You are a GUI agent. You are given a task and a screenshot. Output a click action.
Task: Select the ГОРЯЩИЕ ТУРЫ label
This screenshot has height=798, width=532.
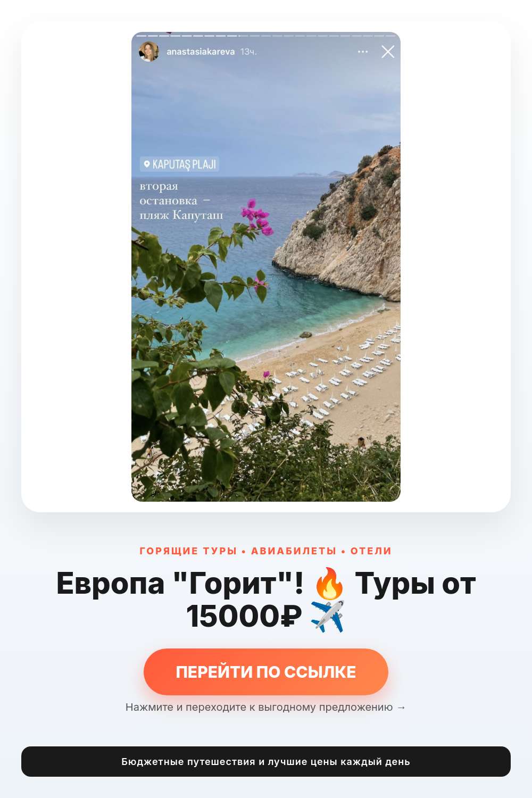[x=188, y=551]
